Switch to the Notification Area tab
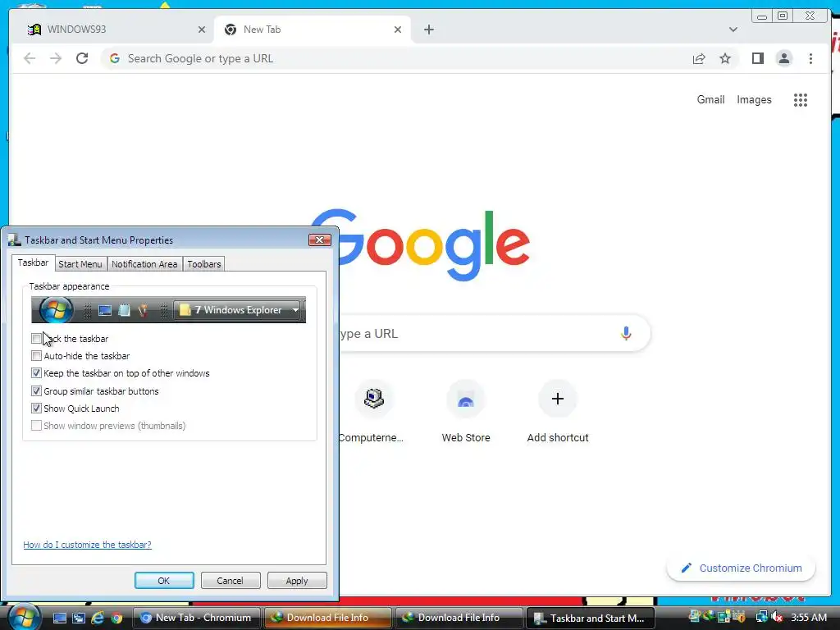 coord(144,264)
